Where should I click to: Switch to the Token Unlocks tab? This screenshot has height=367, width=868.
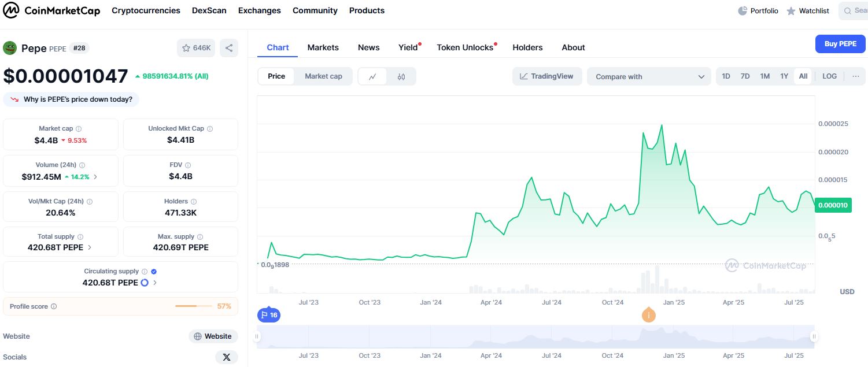[x=466, y=47]
